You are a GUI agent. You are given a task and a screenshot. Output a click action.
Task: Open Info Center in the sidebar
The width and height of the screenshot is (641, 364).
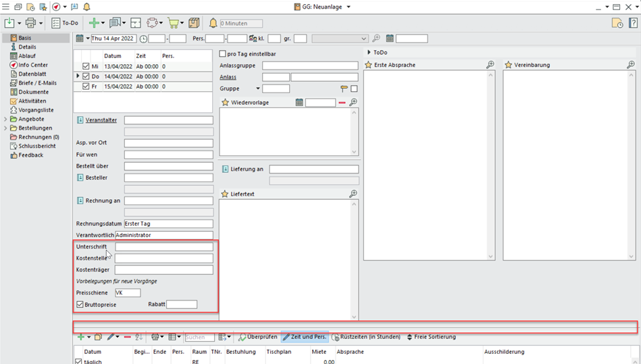click(32, 65)
